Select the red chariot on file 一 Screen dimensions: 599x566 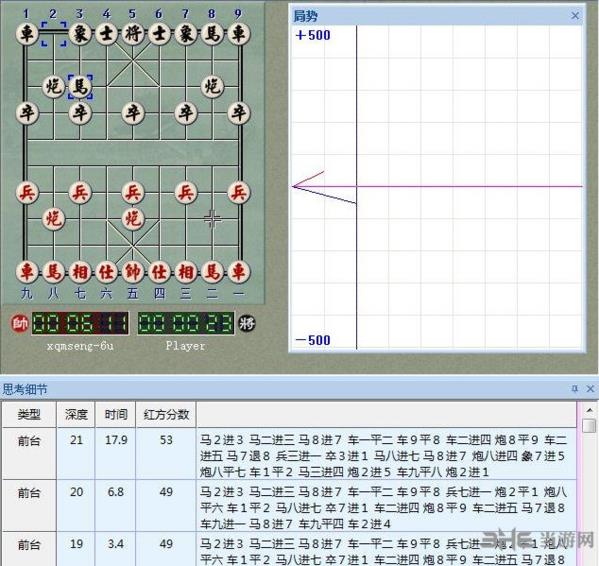239,272
